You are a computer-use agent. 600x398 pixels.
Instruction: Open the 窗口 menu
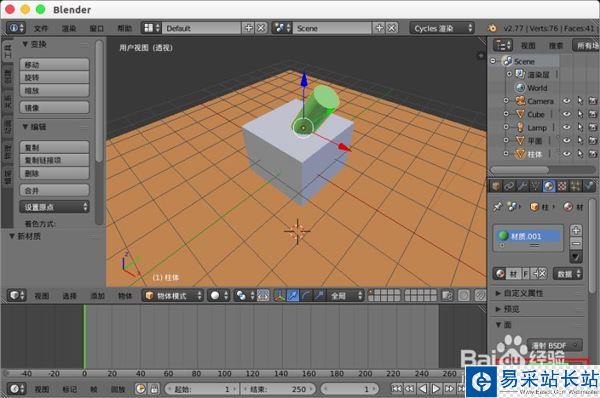click(96, 28)
